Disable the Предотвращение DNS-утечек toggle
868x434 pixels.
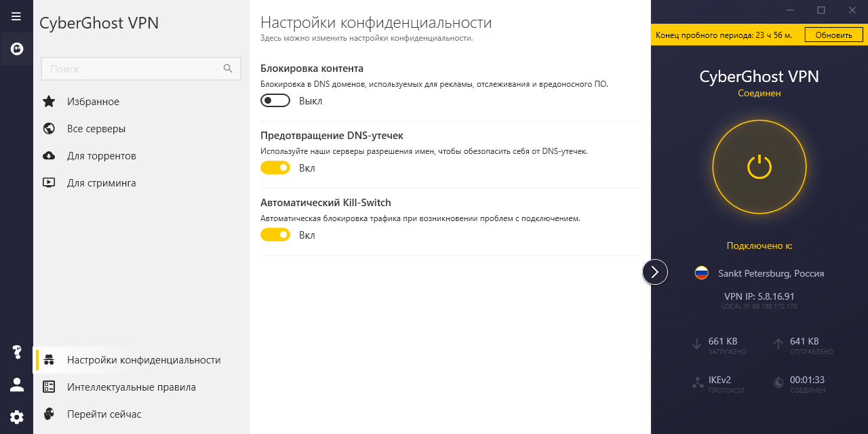275,168
